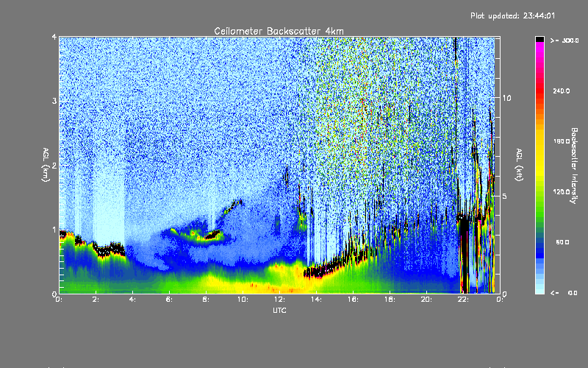
Task: Click the '0:' tick label following 22:
Action: pos(500,300)
